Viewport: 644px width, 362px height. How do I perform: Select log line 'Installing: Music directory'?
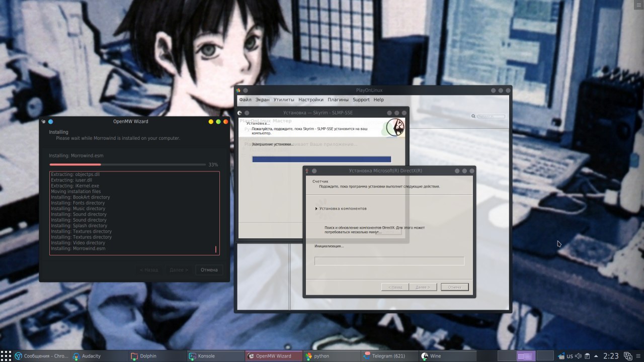pyautogui.click(x=78, y=209)
